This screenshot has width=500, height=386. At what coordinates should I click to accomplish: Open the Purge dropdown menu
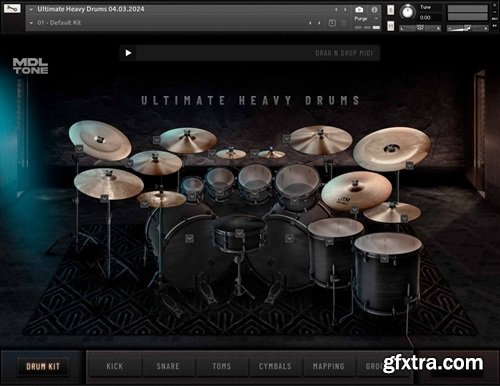click(x=366, y=19)
